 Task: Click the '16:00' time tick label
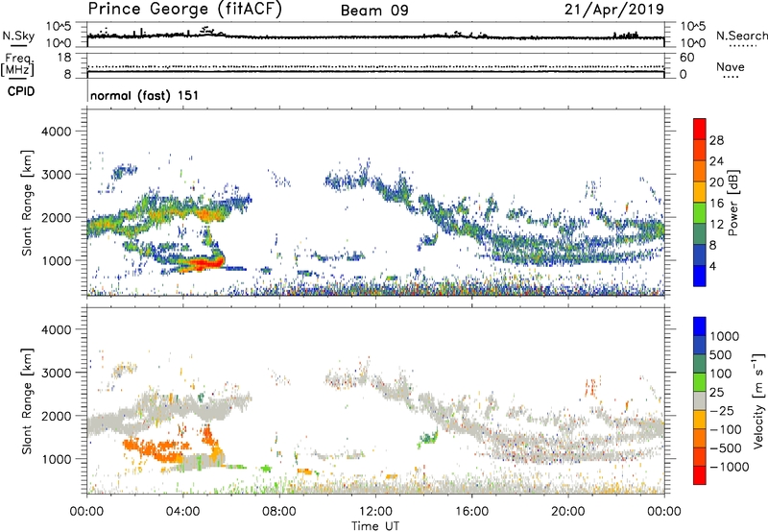[x=471, y=512]
